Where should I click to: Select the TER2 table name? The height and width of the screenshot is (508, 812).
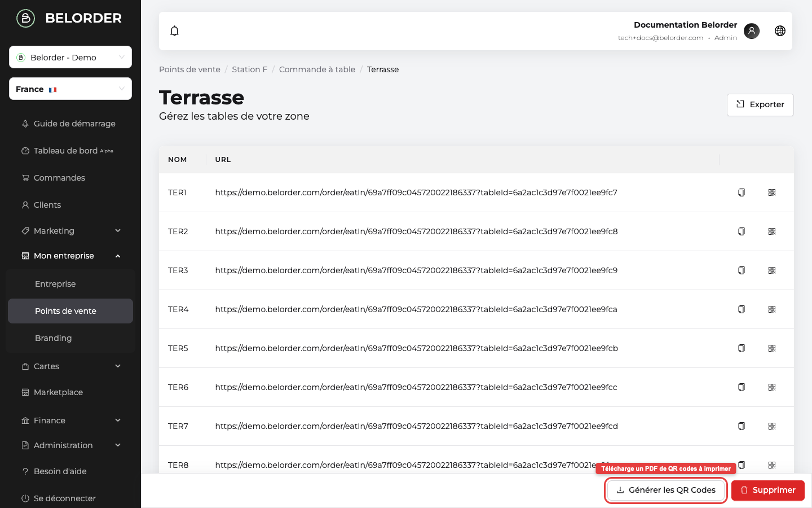click(x=178, y=231)
